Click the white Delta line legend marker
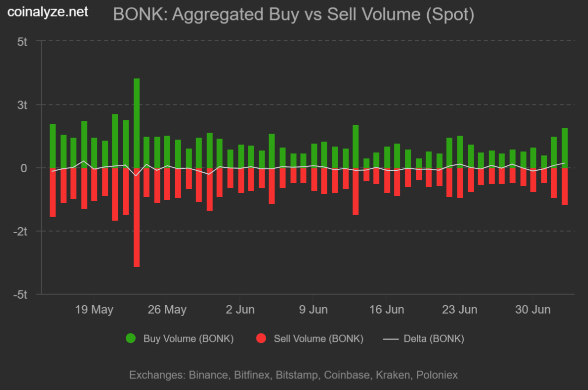 pyautogui.click(x=391, y=339)
